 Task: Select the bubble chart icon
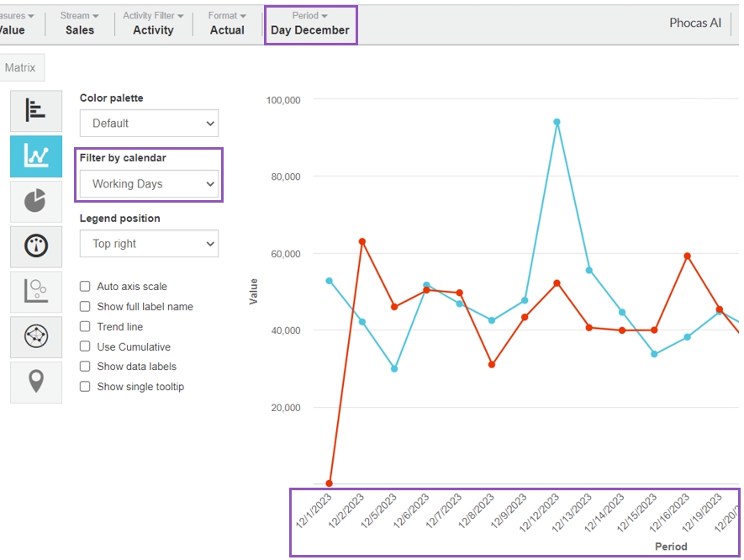click(x=36, y=292)
